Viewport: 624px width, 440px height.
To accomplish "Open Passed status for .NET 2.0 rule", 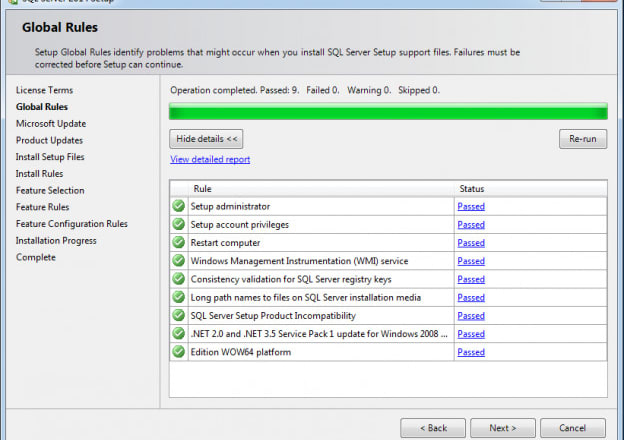I will pyautogui.click(x=471, y=334).
